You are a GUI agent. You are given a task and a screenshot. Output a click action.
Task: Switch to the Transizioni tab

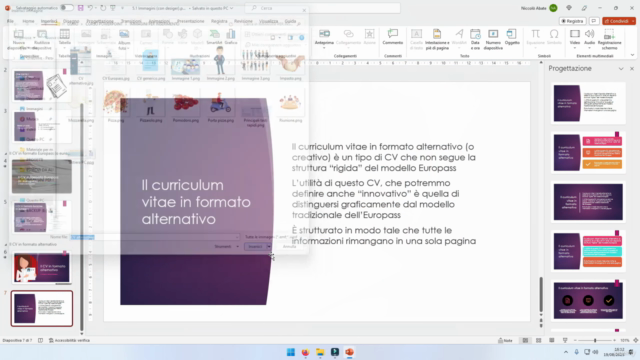(x=131, y=21)
